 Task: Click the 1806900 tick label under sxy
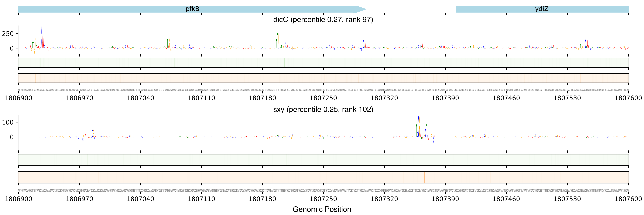[18, 199]
